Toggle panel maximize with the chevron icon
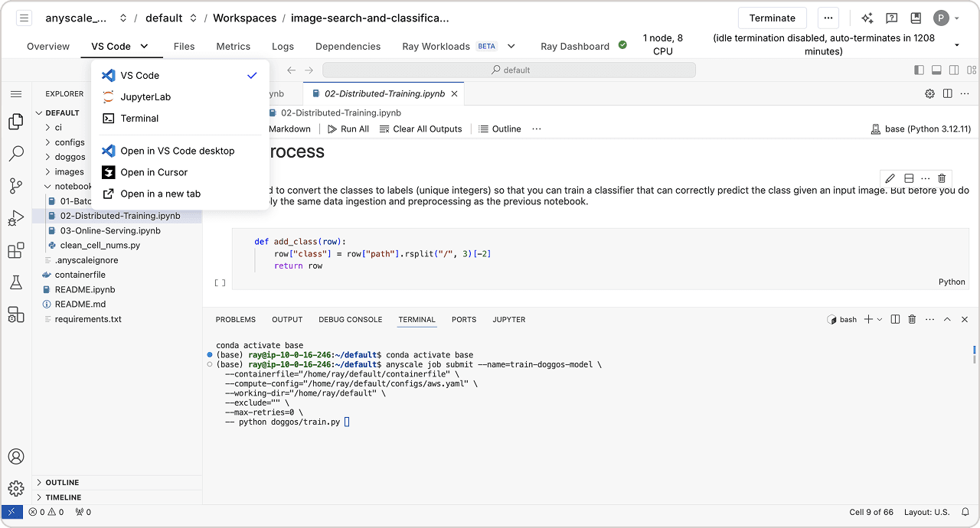This screenshot has width=980, height=528. point(947,319)
